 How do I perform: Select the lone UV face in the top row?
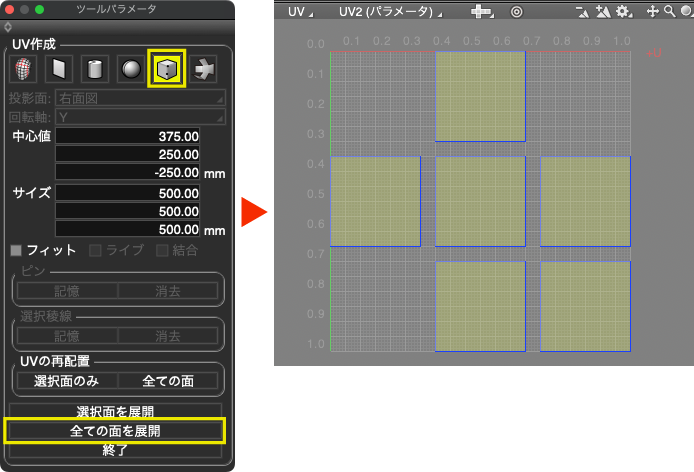pyautogui.click(x=480, y=97)
